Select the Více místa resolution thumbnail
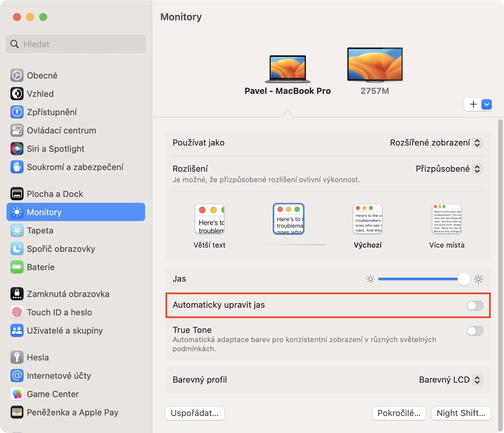This screenshot has height=433, width=504. (446, 219)
